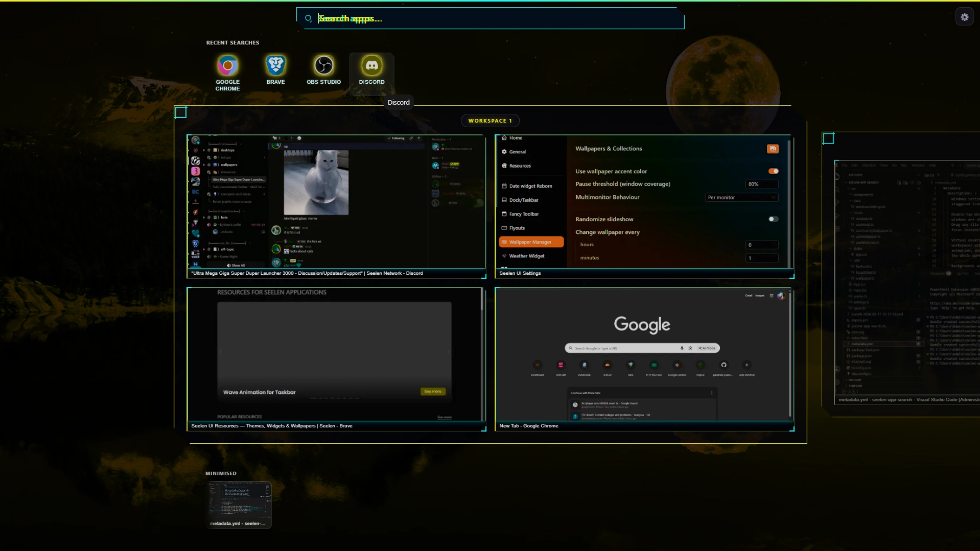Click Google profile avatar in Chrome preview
This screenshot has width=980, height=551.
click(x=781, y=296)
